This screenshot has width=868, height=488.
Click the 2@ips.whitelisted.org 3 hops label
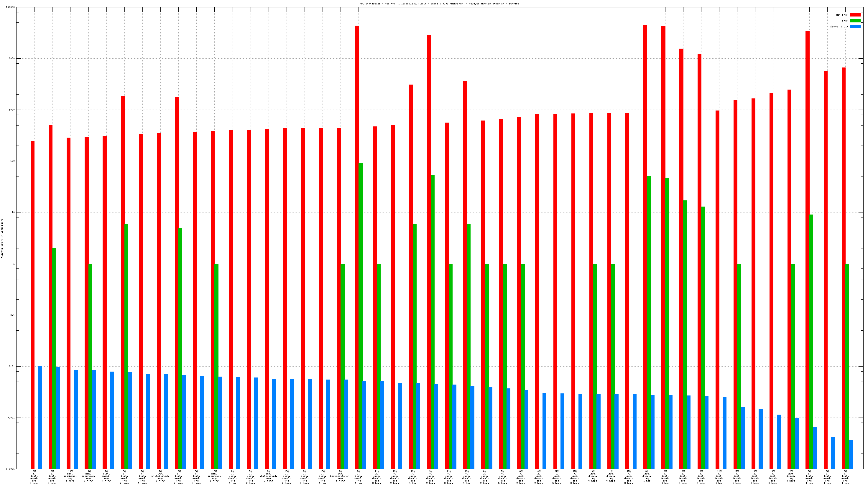(x=160, y=477)
